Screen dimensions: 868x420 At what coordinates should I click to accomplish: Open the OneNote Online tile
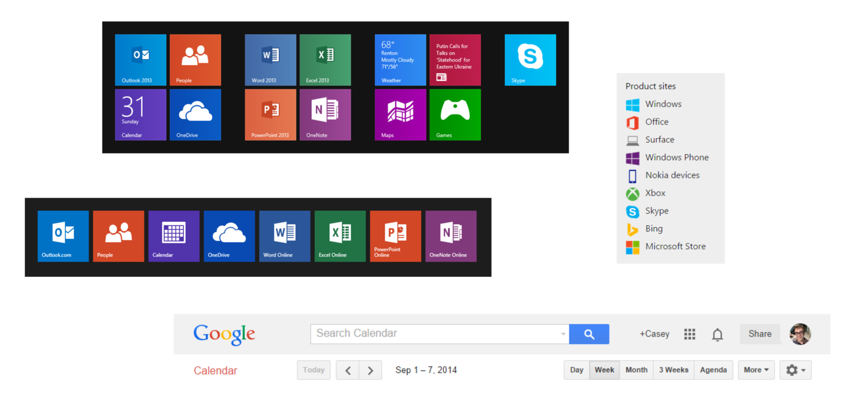(x=451, y=236)
